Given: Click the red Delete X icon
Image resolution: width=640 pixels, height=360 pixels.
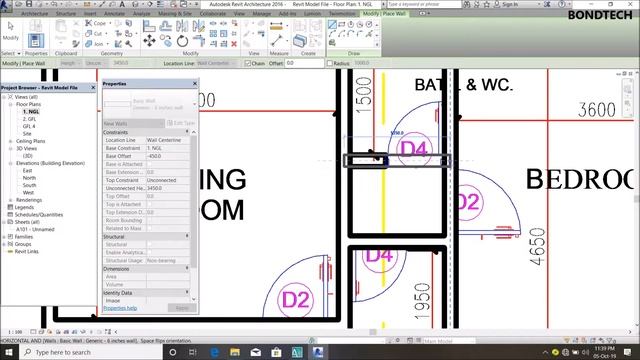Looking at the screenshot, I should point(234,44).
